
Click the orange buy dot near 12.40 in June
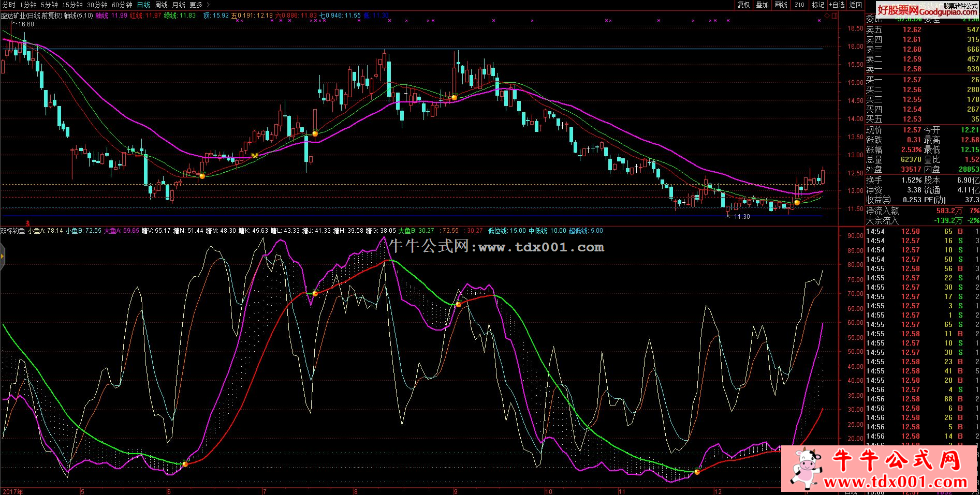(202, 176)
